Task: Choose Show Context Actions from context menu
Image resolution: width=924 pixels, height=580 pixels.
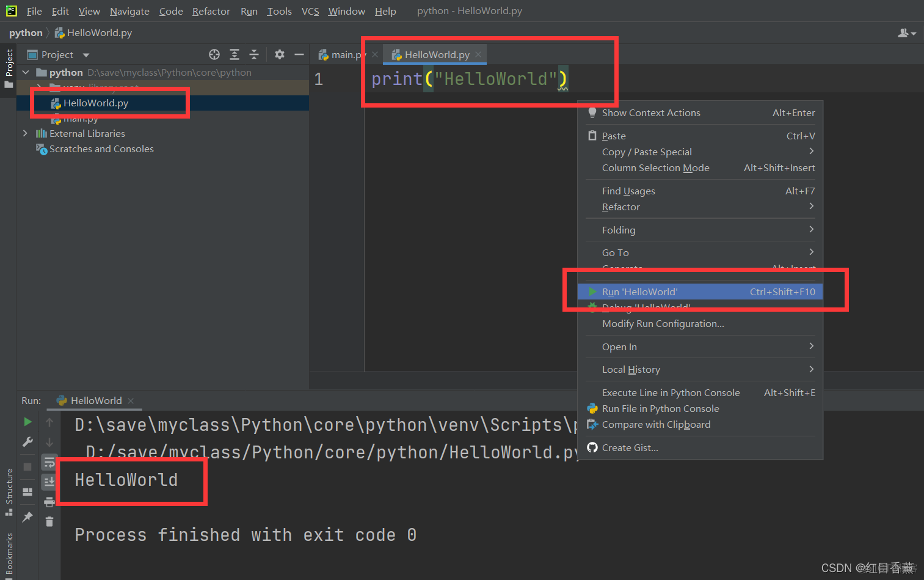Action: click(700, 112)
